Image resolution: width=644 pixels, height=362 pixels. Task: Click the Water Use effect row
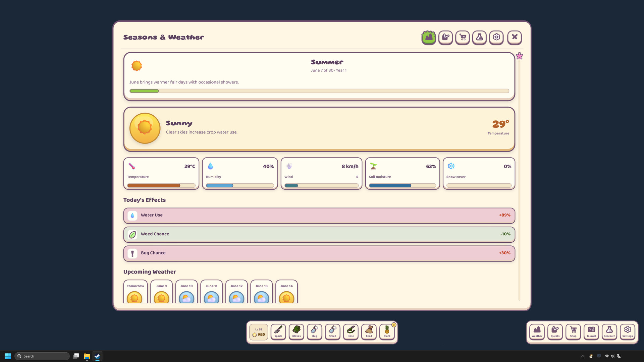coord(319,216)
